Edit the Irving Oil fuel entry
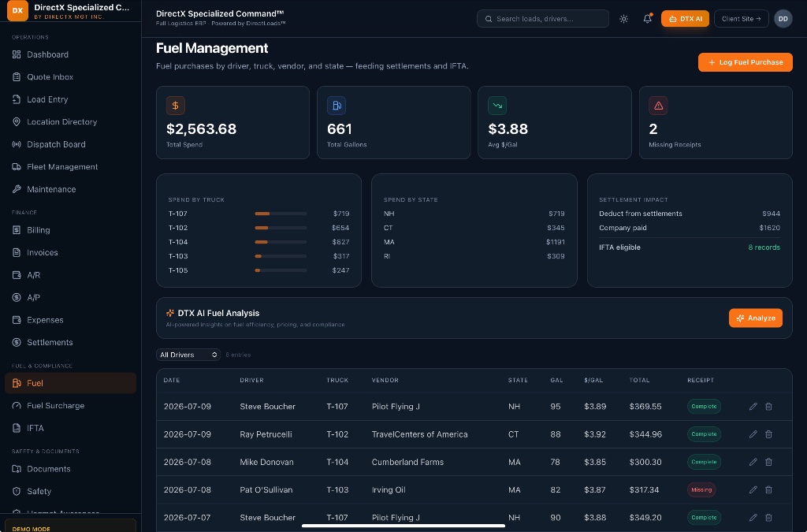This screenshot has height=532, width=807. (x=753, y=489)
